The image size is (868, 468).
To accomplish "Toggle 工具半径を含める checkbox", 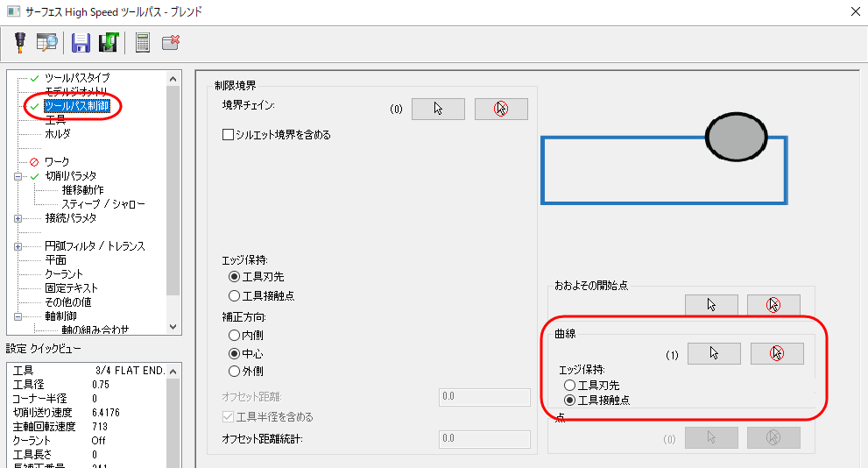I will click(x=228, y=416).
